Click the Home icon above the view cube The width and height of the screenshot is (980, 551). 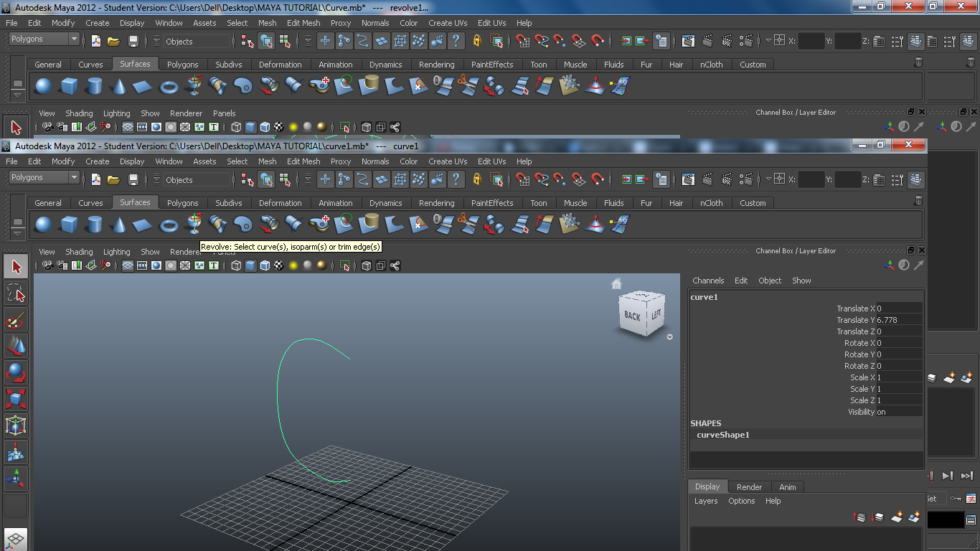tap(616, 283)
